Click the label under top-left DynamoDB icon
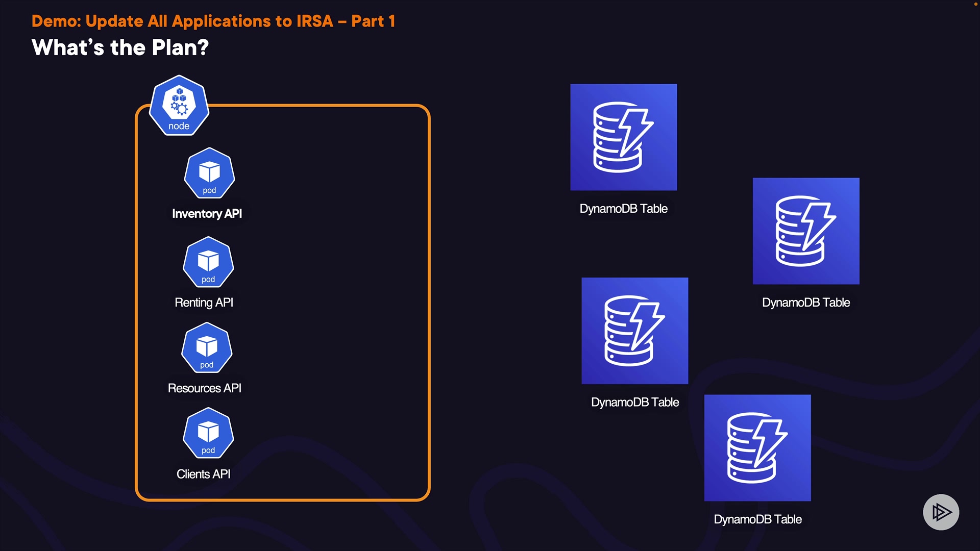Screen dimensions: 980x551 pos(623,209)
